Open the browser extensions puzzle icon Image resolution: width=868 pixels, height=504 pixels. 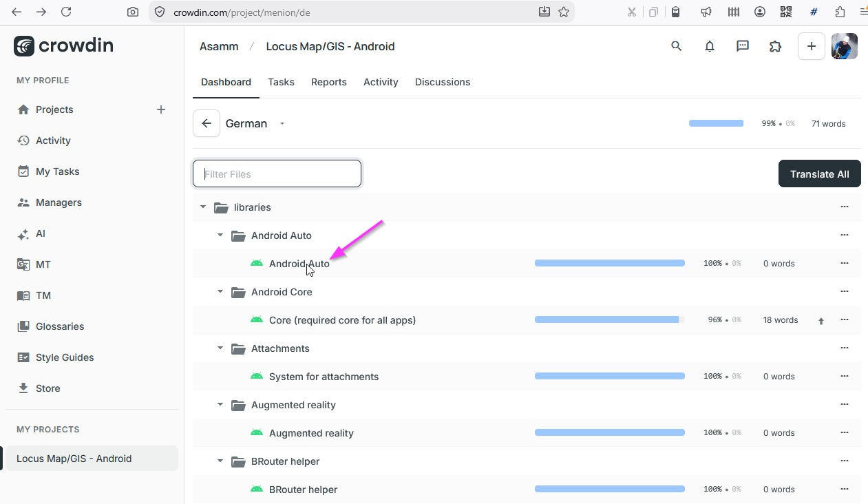pyautogui.click(x=840, y=12)
